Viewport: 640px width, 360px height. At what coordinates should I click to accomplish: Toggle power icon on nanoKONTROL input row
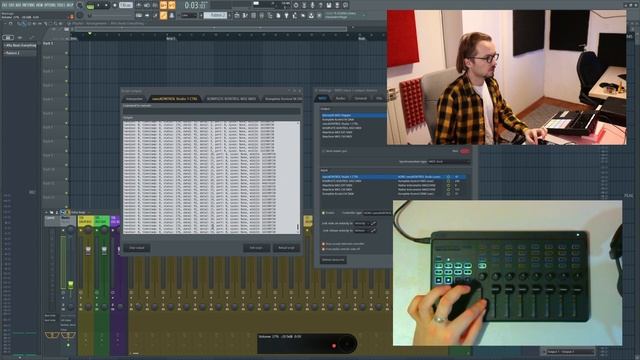click(448, 177)
